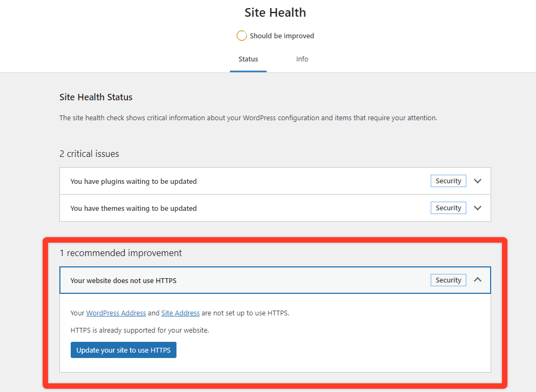Open the Site Address link
536x392 pixels.
[x=180, y=313]
